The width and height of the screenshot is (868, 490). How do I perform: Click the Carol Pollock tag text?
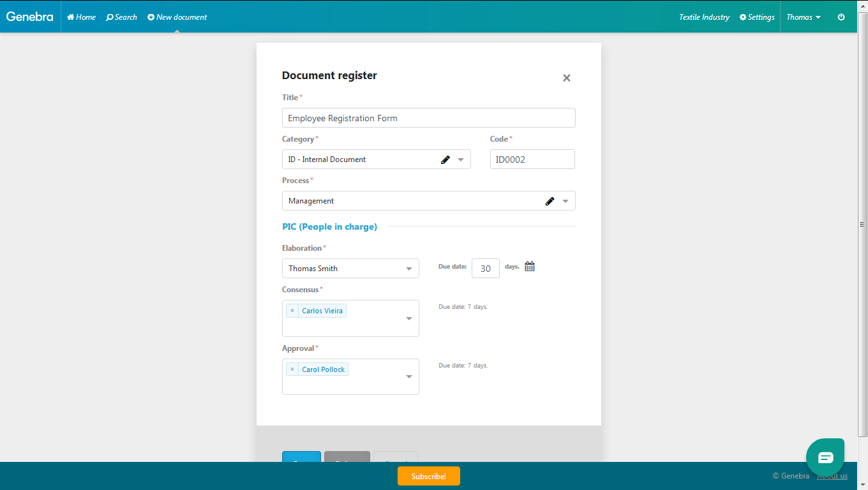click(324, 369)
